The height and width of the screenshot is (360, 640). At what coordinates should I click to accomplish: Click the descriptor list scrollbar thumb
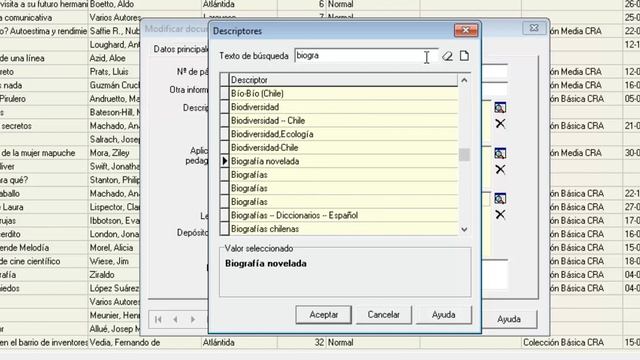[x=464, y=155]
